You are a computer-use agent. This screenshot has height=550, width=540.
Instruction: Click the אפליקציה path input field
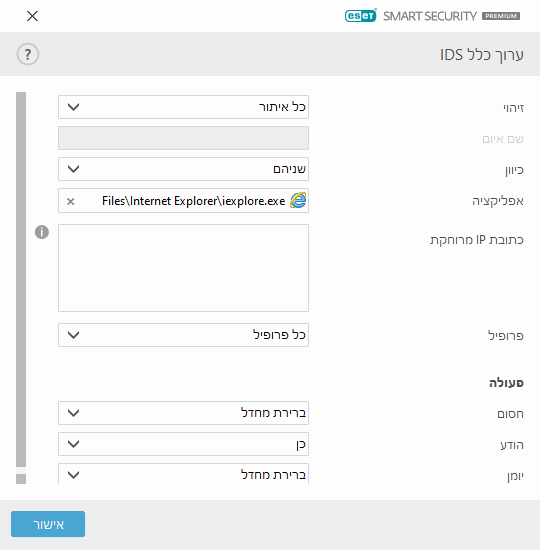click(x=184, y=201)
